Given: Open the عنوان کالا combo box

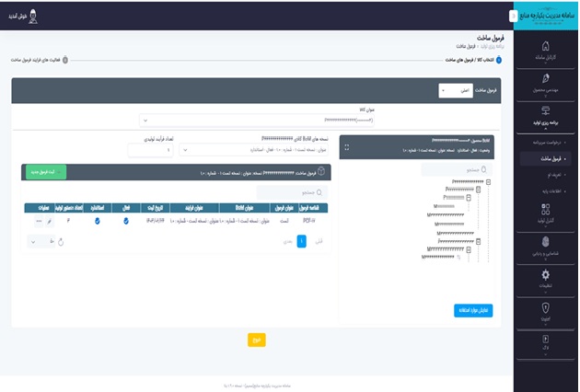Looking at the screenshot, I should (x=257, y=121).
